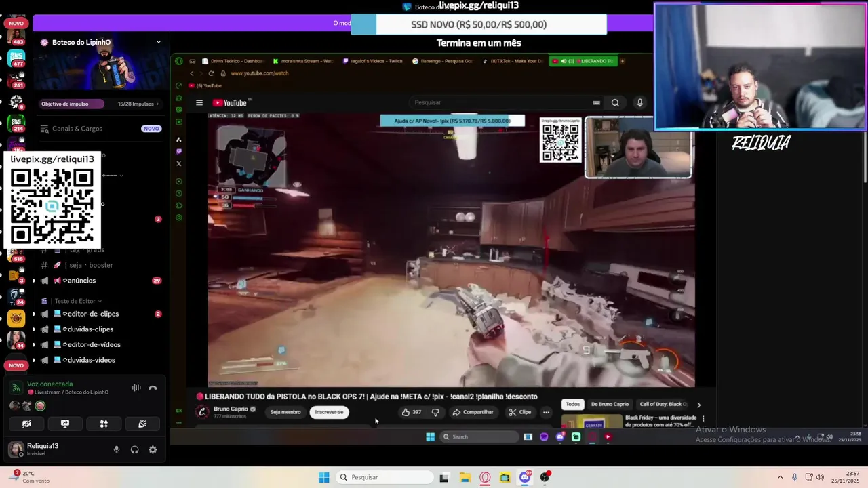Switch to the flamengo Pesquisa Google tab
This screenshot has height=488, width=868.
[x=442, y=61]
